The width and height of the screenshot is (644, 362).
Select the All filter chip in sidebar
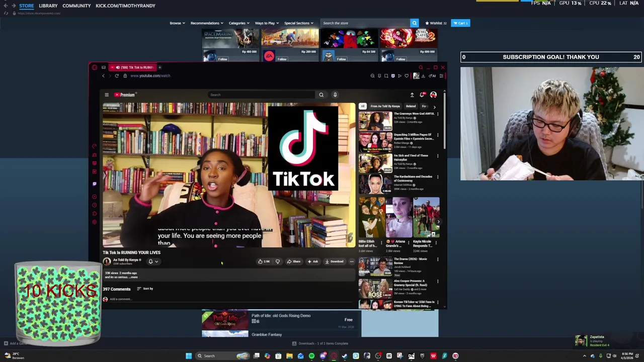pyautogui.click(x=362, y=106)
